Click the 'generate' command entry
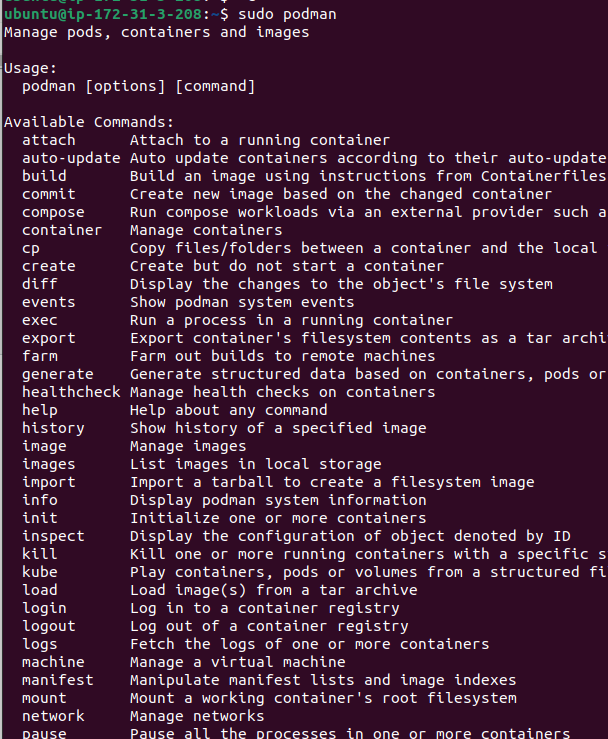Viewport: 608px width, 739px height. click(58, 374)
